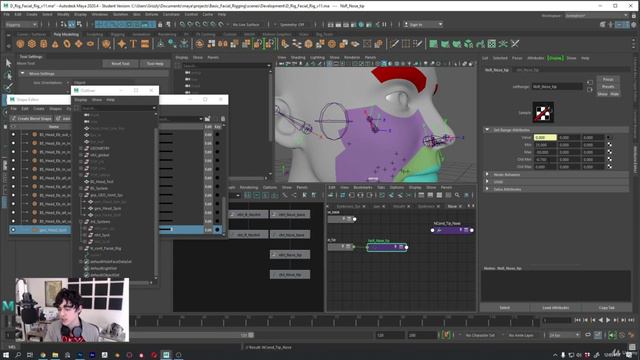Expand the Extra Attributes section

(487, 189)
